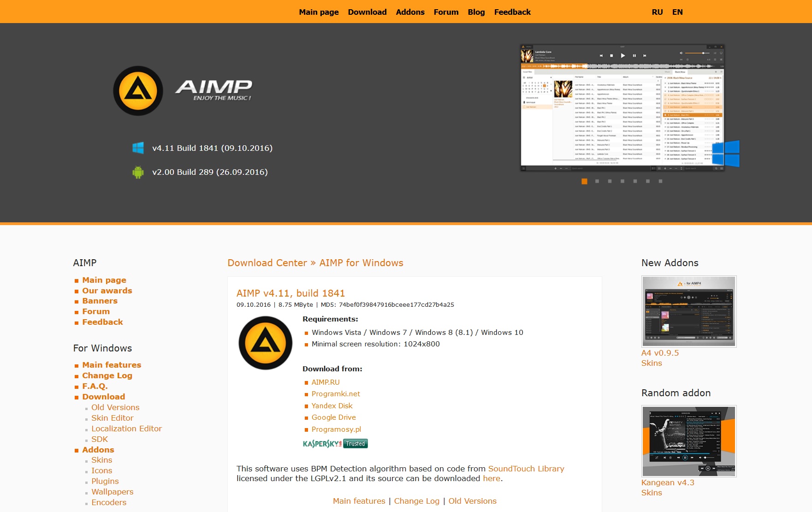Open Skins under Addons in the sidebar

click(x=101, y=460)
